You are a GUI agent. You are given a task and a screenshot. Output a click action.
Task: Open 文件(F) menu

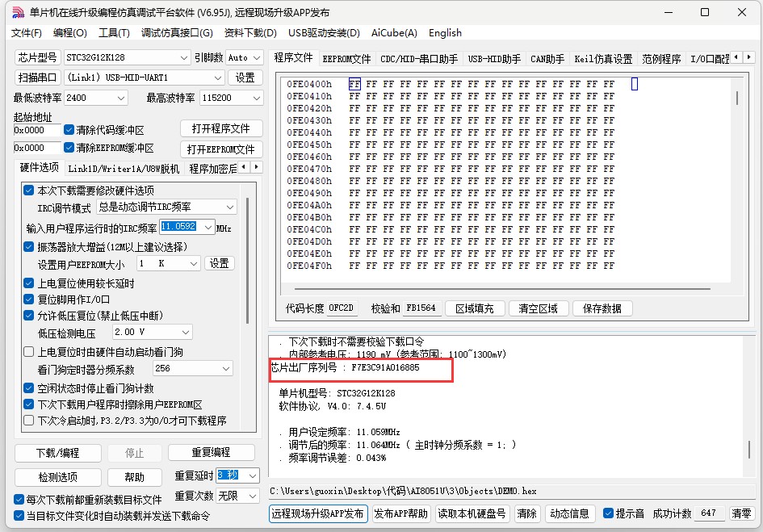[x=27, y=32]
